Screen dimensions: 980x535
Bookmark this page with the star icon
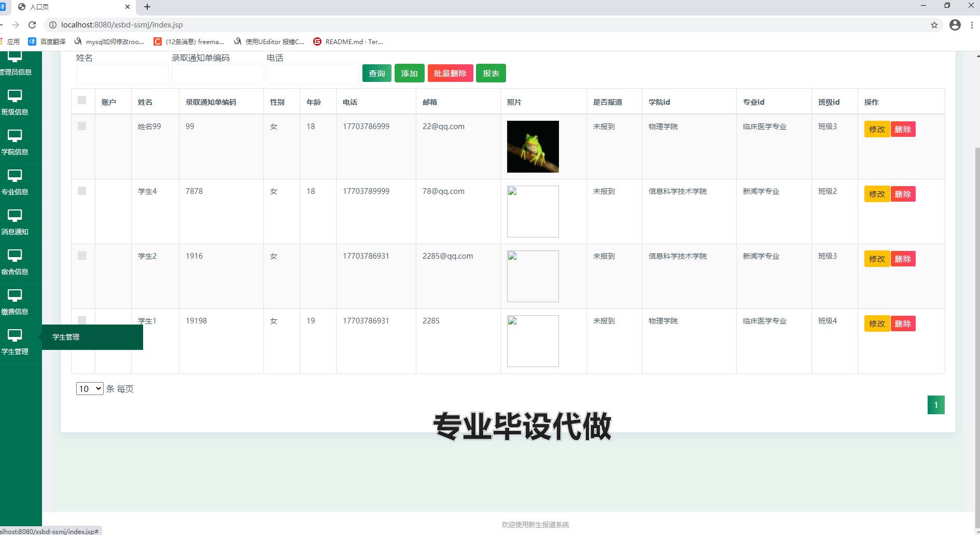(934, 25)
